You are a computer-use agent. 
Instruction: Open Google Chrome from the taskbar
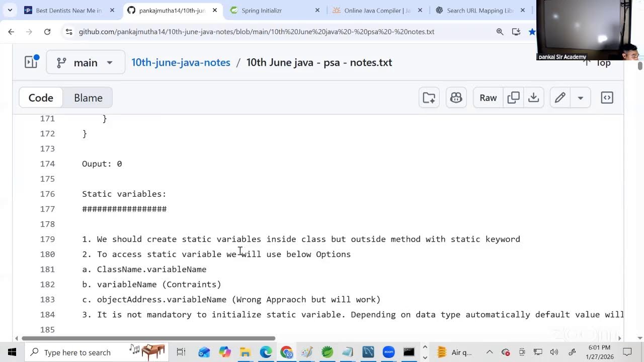tap(286, 352)
